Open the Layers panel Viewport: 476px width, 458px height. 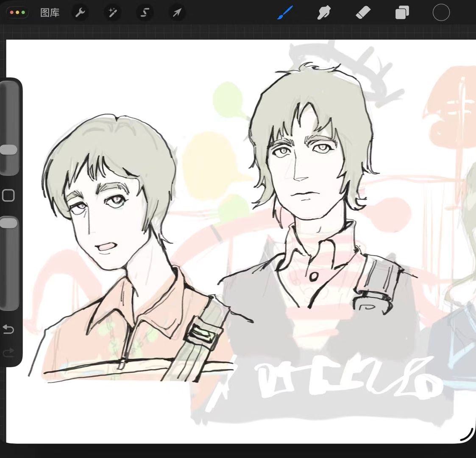pos(402,13)
